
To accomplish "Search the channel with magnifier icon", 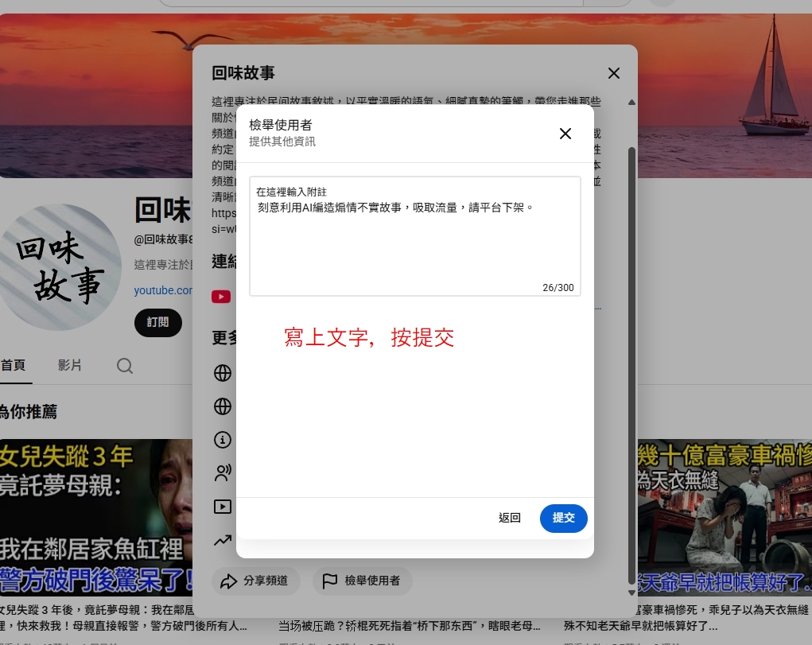I will tap(125, 366).
